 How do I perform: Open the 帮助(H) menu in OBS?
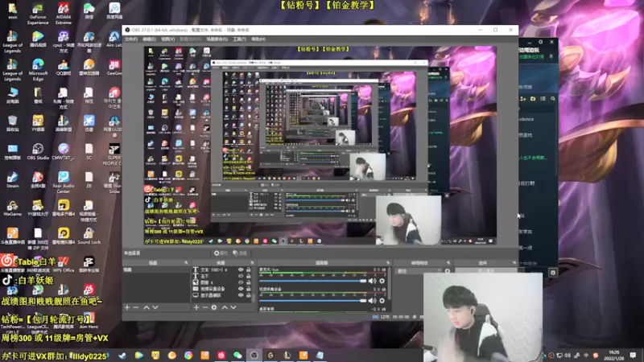click(x=258, y=39)
